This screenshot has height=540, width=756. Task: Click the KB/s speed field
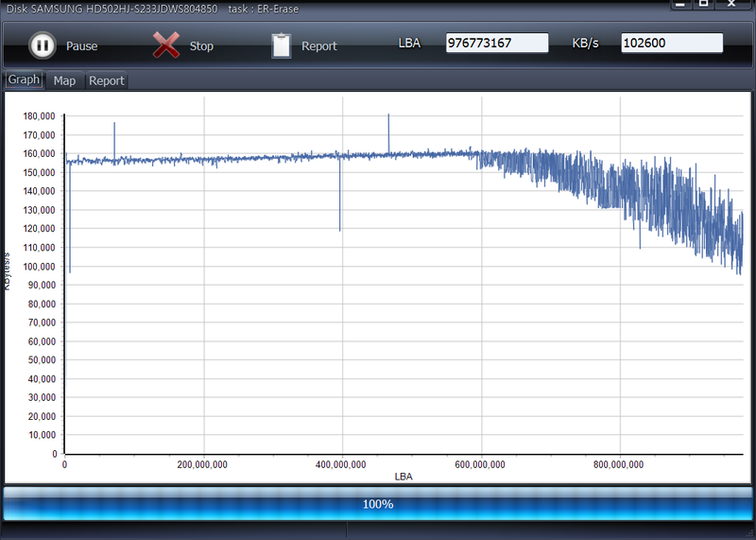[671, 44]
